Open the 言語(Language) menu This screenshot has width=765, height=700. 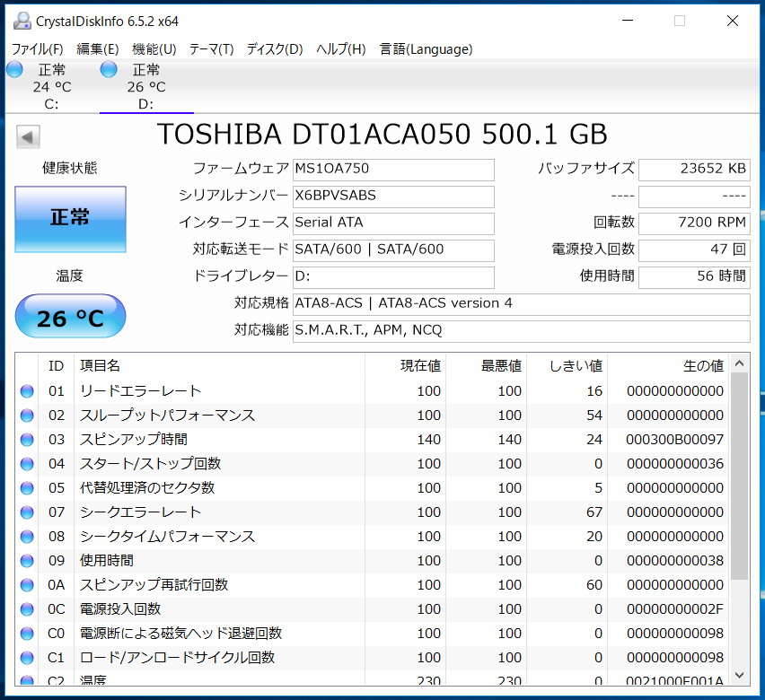click(x=426, y=48)
